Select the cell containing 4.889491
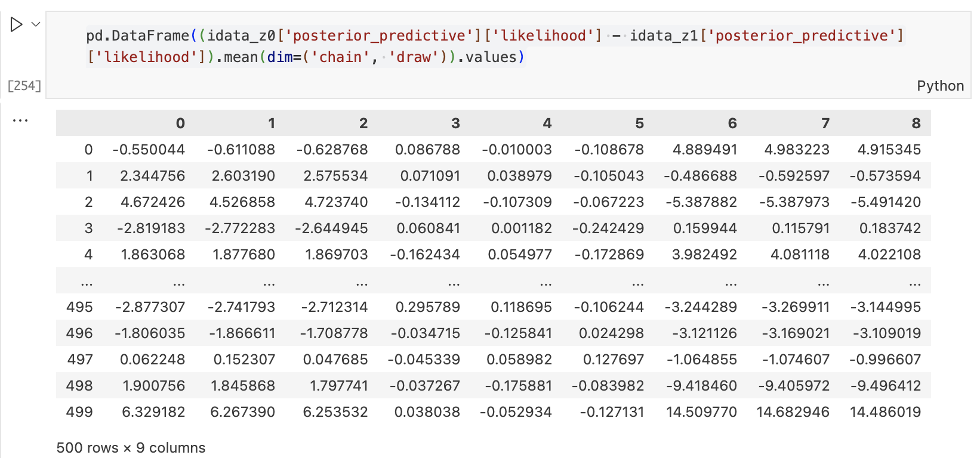This screenshot has width=980, height=458. 705,150
